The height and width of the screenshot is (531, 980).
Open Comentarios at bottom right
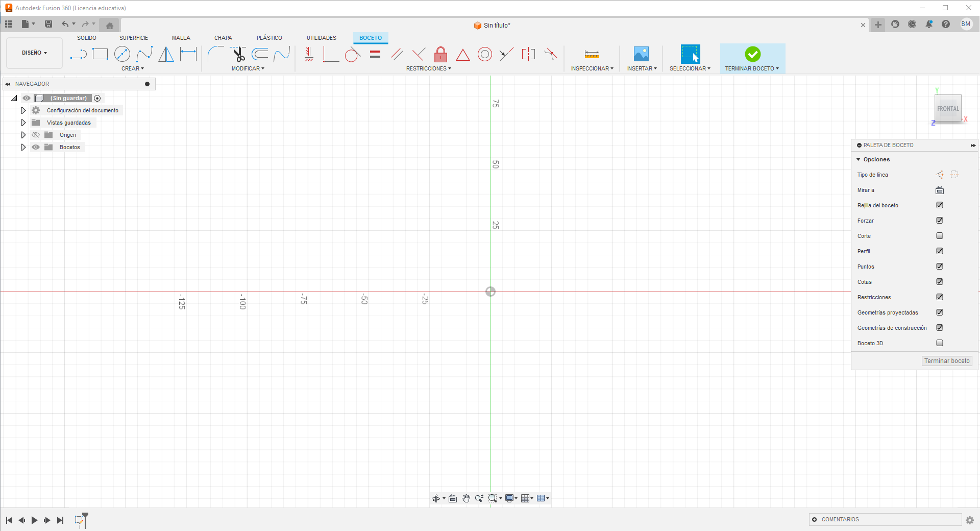click(x=840, y=519)
